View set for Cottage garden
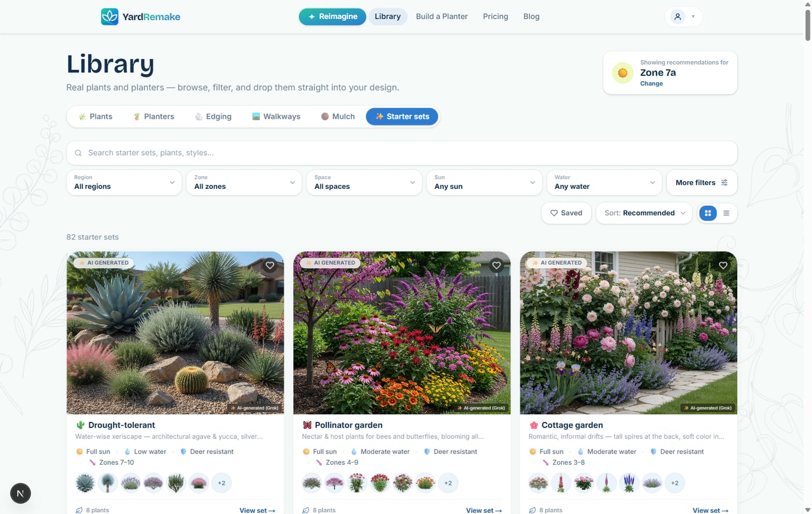This screenshot has width=812, height=514. [x=710, y=511]
